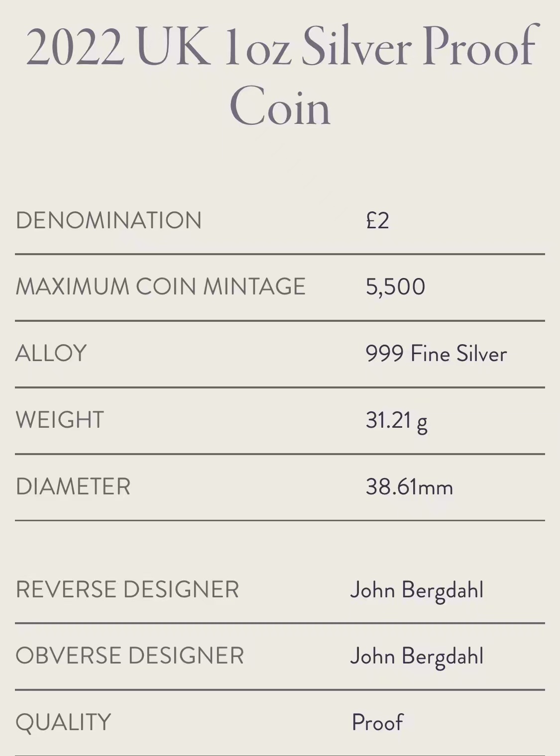Select the DENOMINATION label

tap(109, 220)
